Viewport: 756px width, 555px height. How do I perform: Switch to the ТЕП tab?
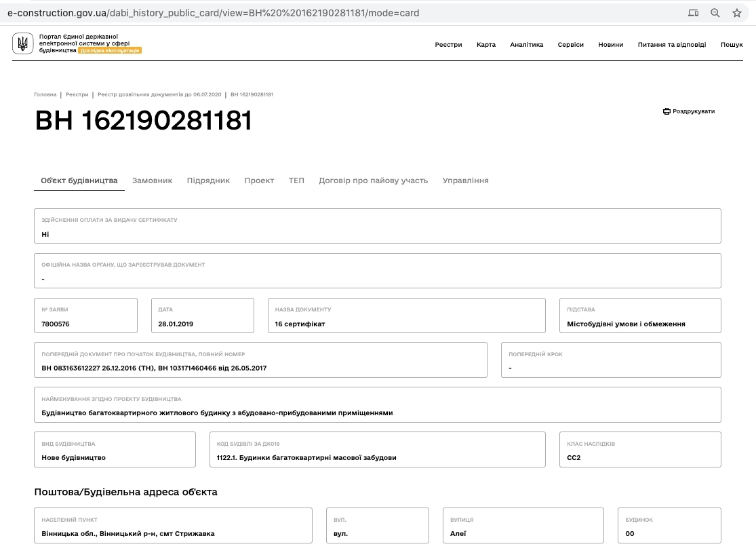point(296,180)
